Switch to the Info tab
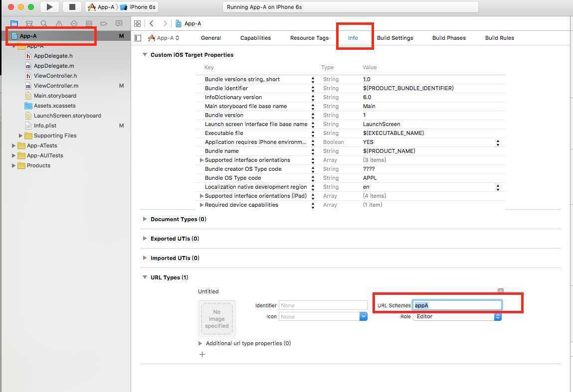 tap(353, 38)
